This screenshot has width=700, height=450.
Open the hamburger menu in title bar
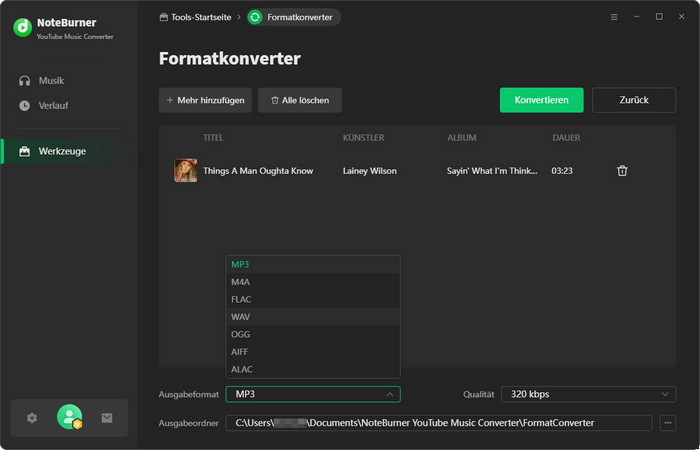coord(614,17)
